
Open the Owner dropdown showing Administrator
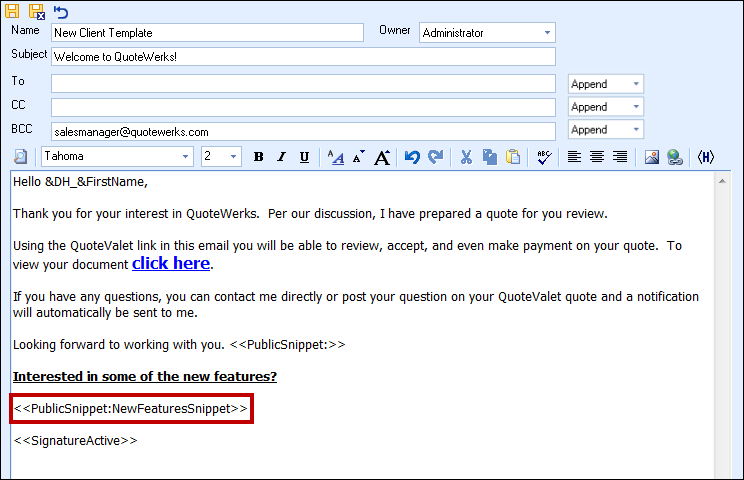(486, 33)
